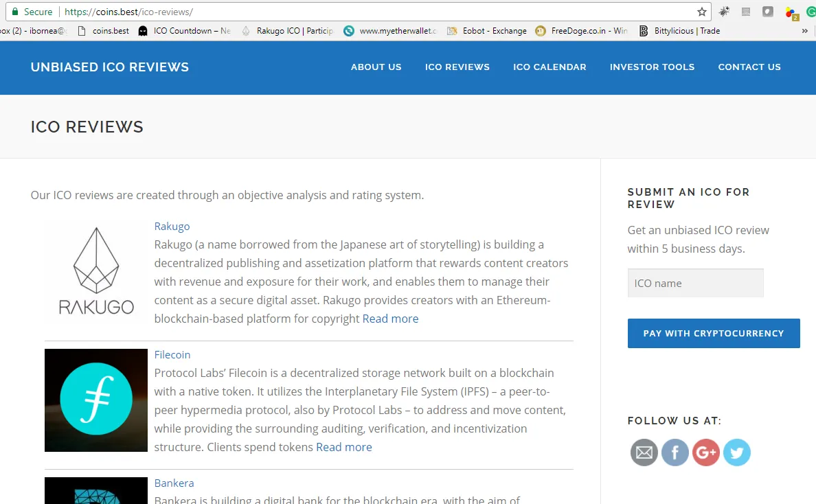Open the FreeDoge.co.in bookmark

(x=581, y=31)
